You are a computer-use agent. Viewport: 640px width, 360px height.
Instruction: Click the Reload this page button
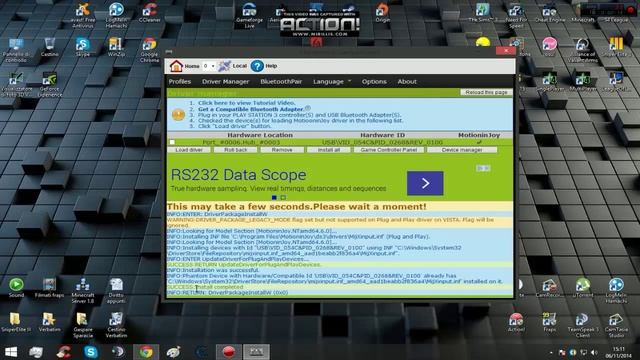coord(486,92)
